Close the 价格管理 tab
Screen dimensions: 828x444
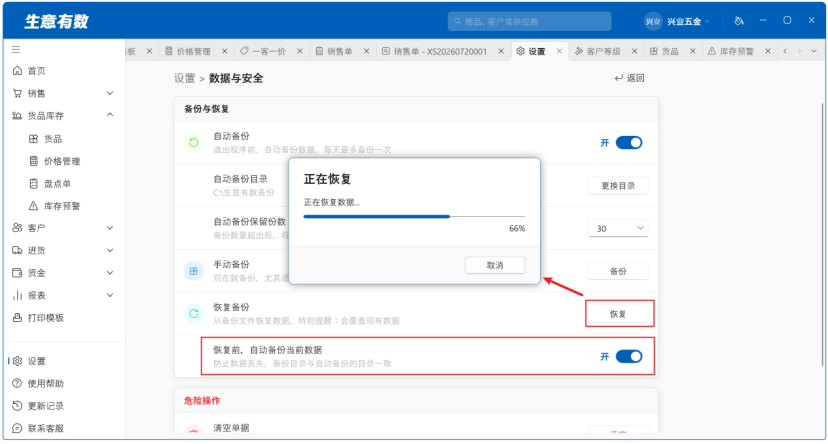224,51
